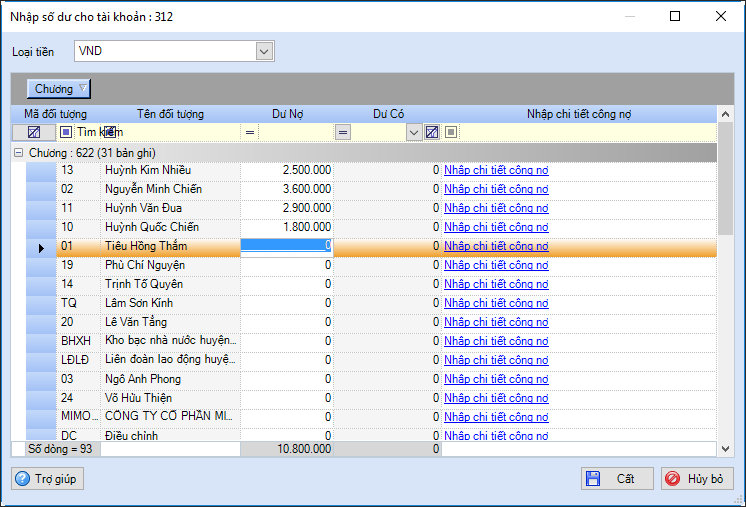This screenshot has width=746, height=507.
Task: Click scrollbar up arrow of the grid
Action: tap(725, 114)
